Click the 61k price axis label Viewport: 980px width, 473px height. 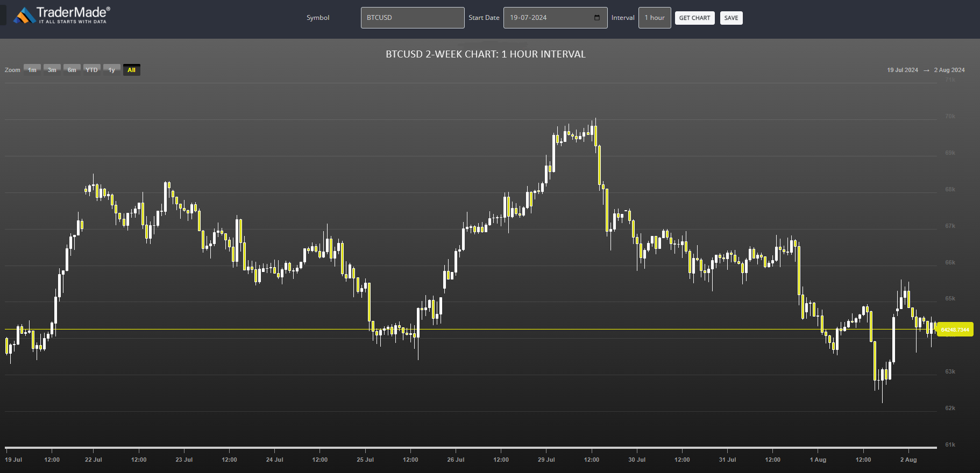coord(950,445)
